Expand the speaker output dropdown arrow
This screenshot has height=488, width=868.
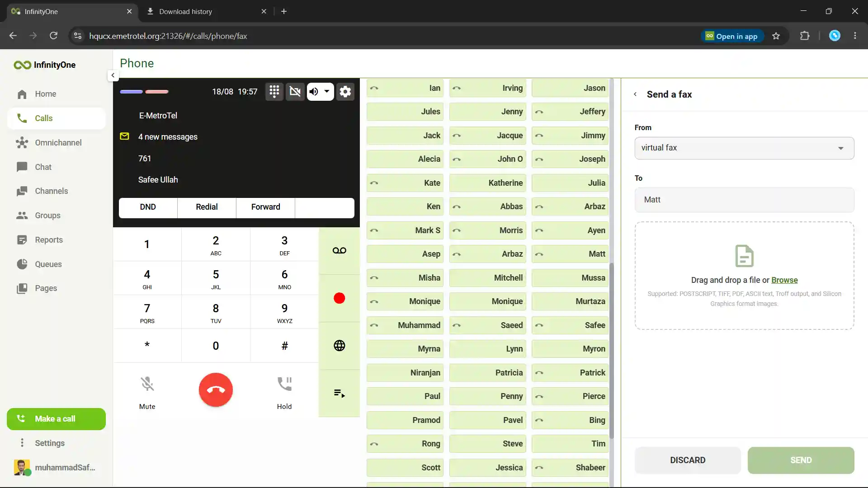coord(327,92)
